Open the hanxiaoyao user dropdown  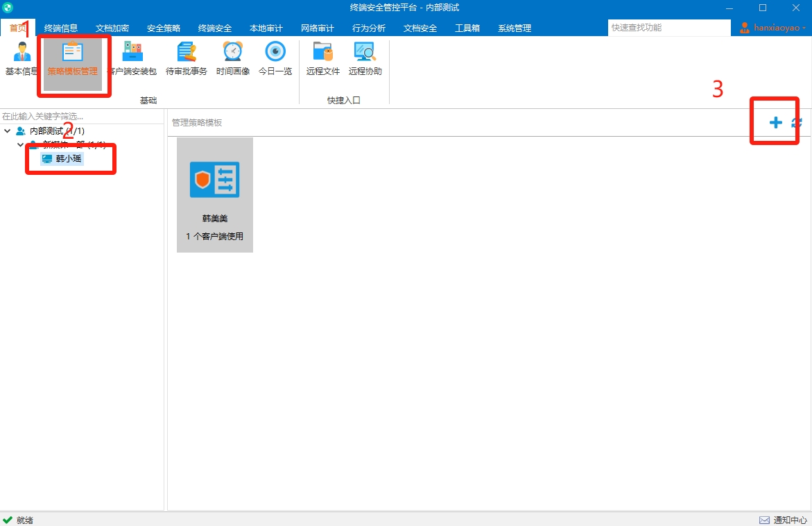772,28
